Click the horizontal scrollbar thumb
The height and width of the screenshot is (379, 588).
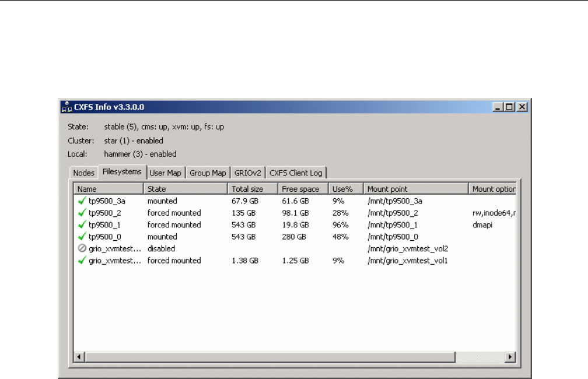point(270,357)
